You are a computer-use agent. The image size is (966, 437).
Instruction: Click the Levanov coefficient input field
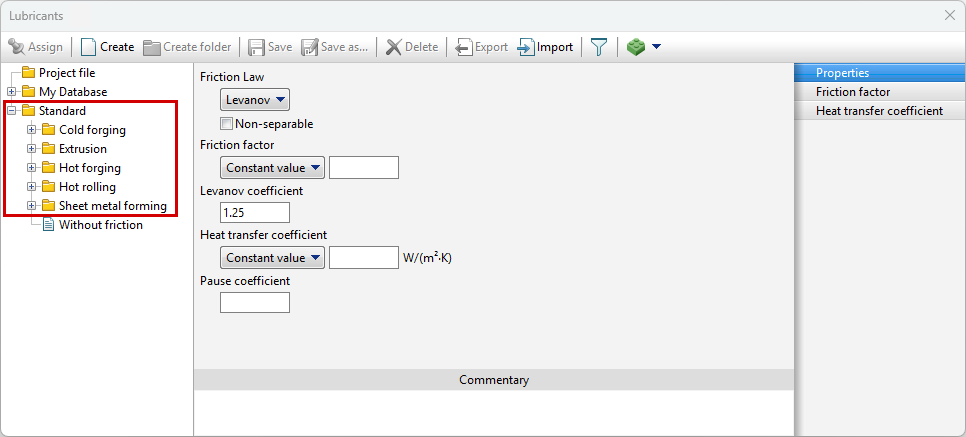(254, 212)
